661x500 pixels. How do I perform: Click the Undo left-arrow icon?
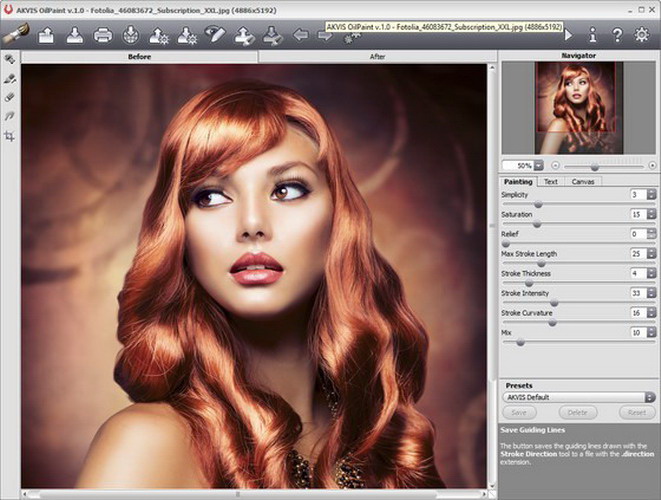click(x=300, y=36)
